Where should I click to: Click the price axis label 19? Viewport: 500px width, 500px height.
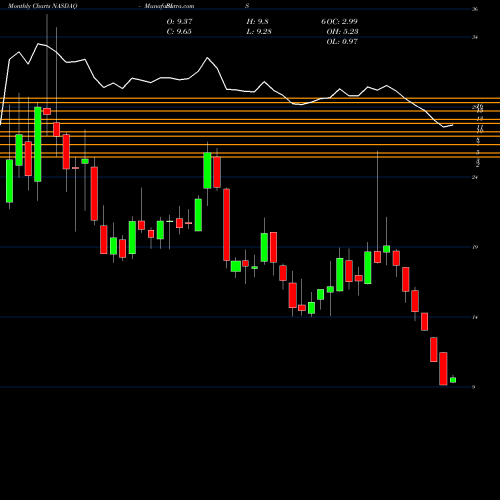475,247
